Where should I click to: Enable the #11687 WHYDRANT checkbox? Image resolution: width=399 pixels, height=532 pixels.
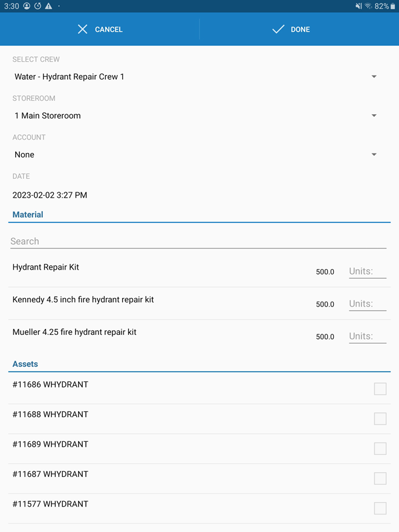click(380, 478)
